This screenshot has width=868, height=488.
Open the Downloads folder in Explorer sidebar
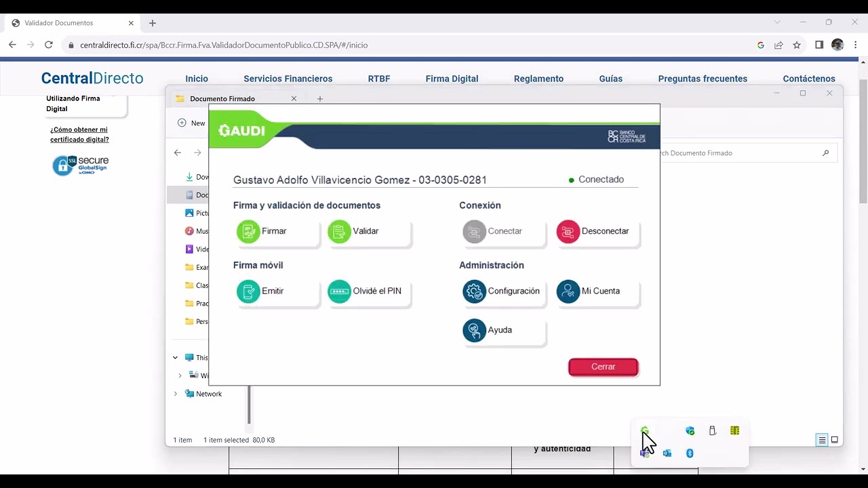pyautogui.click(x=197, y=177)
